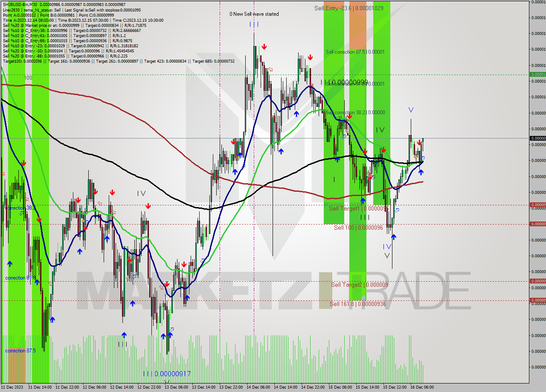The height and width of the screenshot is (392, 546).
Task: Click '11 Dec 22:00' on the time axis
Action: (x=67, y=387)
